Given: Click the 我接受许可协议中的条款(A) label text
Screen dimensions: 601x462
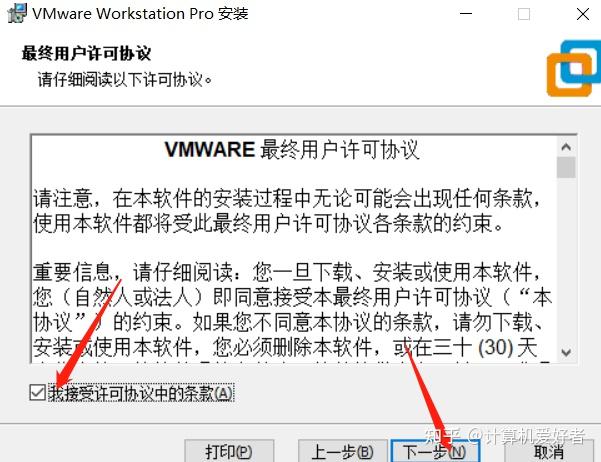Looking at the screenshot, I should (141, 393).
